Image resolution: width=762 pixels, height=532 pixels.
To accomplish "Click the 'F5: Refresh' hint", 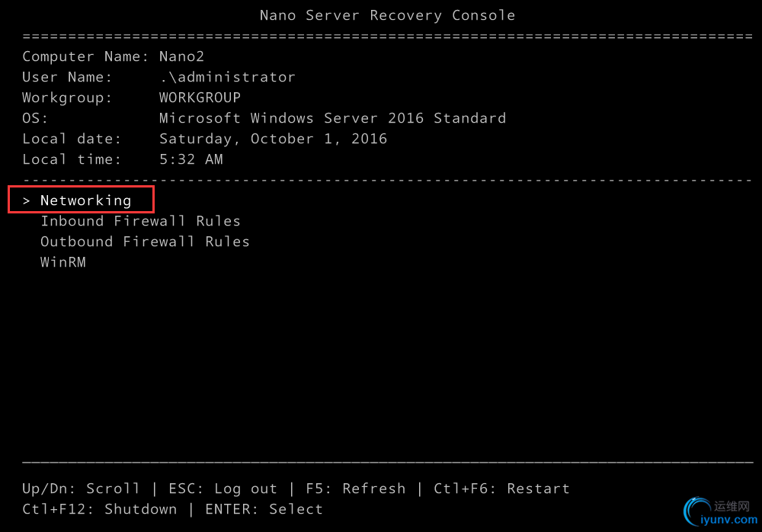I will [x=355, y=489].
